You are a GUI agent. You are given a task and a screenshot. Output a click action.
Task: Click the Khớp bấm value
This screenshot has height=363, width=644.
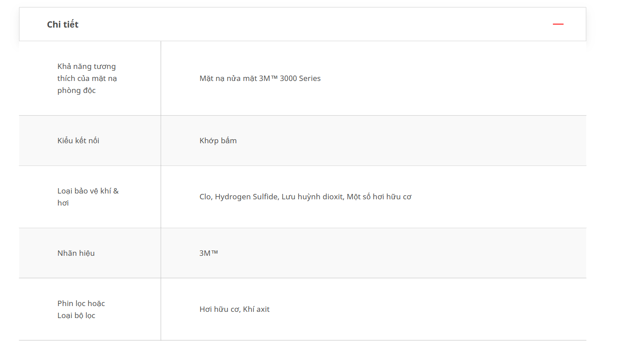[x=218, y=141]
